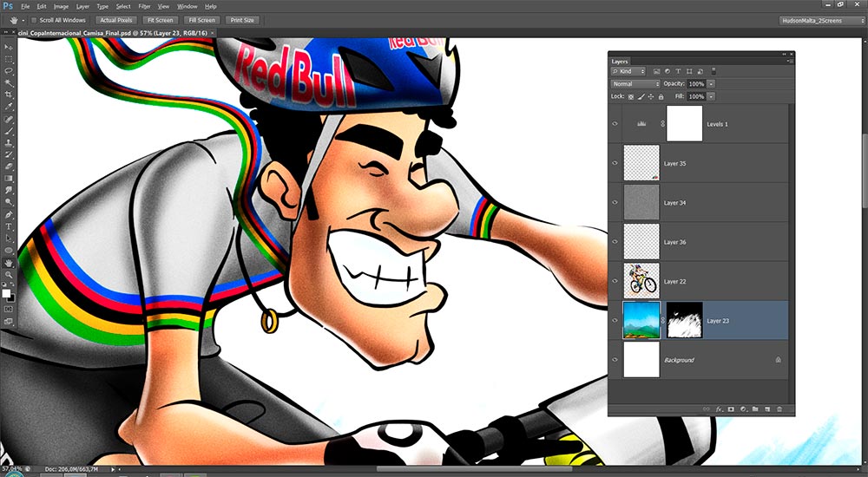The width and height of the screenshot is (868, 477).
Task: Select the Zoom tool
Action: coord(9,275)
